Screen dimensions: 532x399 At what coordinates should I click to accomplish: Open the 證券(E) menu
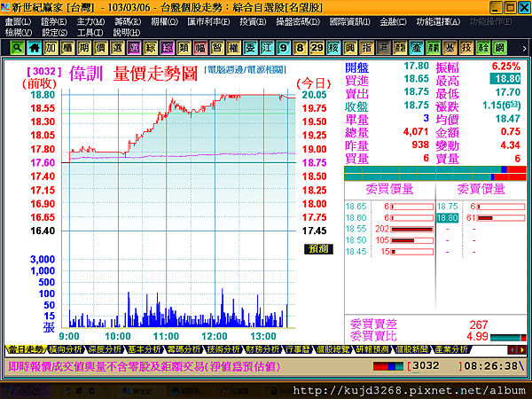point(53,21)
